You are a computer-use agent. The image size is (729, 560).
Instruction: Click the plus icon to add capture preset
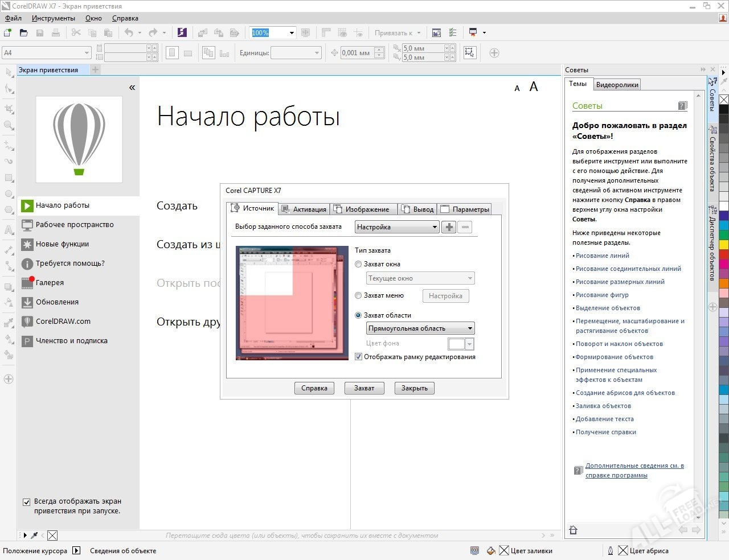coord(449,227)
